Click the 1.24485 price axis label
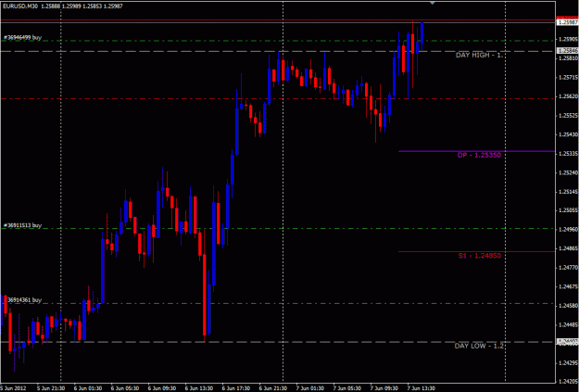The width and height of the screenshot is (579, 392). pyautogui.click(x=568, y=324)
